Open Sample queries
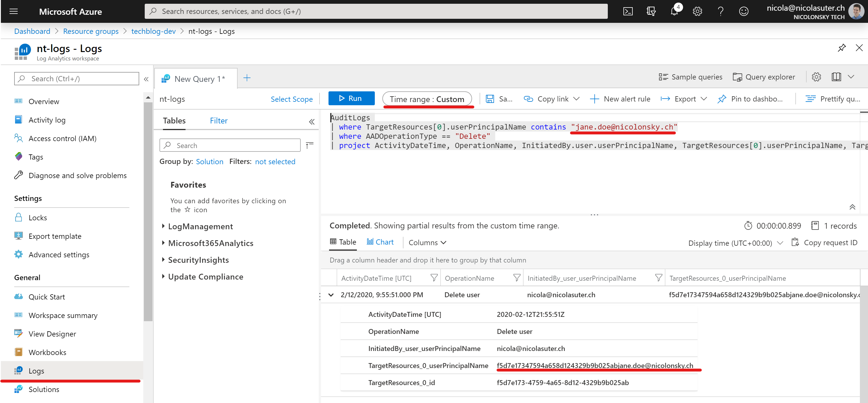The image size is (868, 403). pyautogui.click(x=690, y=77)
